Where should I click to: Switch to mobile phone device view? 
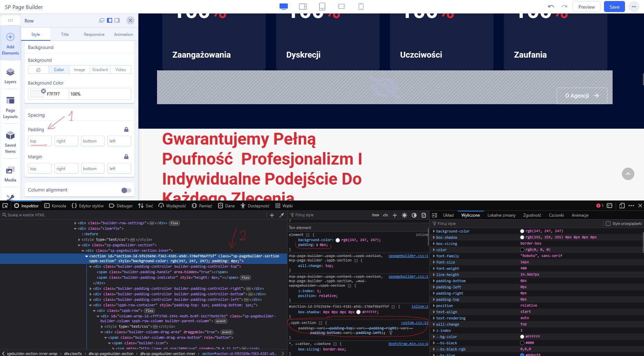(361, 7)
